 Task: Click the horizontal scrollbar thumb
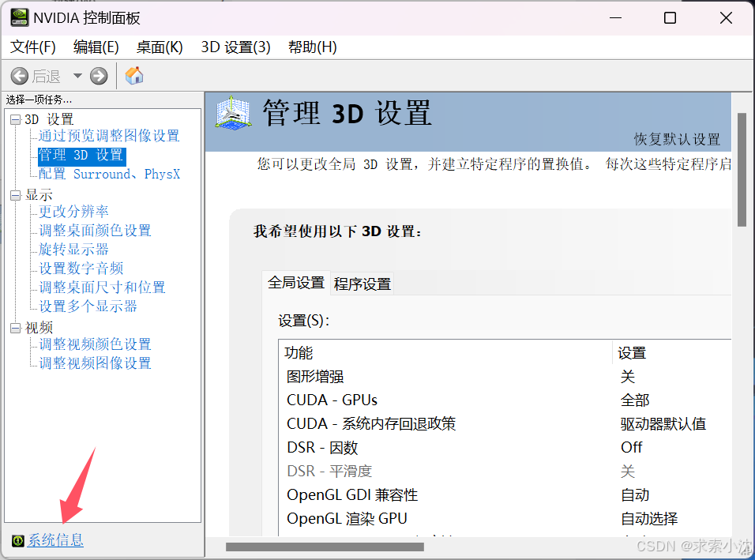tap(325, 547)
